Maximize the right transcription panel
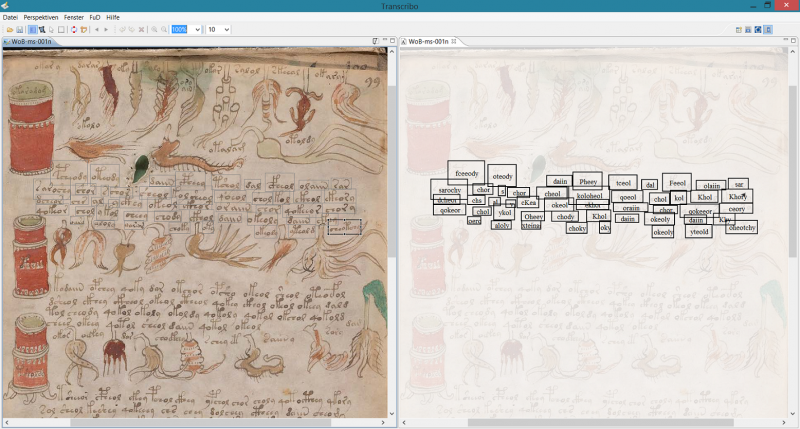Image resolution: width=800 pixels, height=429 pixels. pos(793,40)
